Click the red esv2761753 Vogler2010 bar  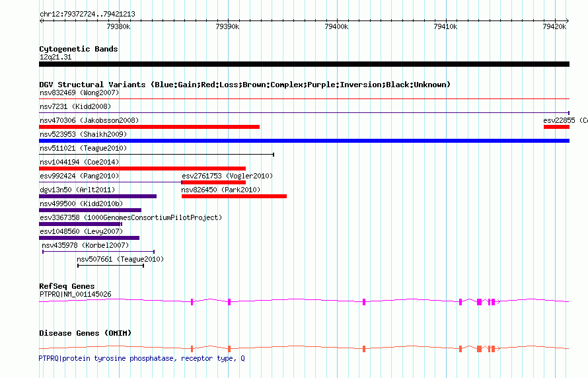pos(214,182)
